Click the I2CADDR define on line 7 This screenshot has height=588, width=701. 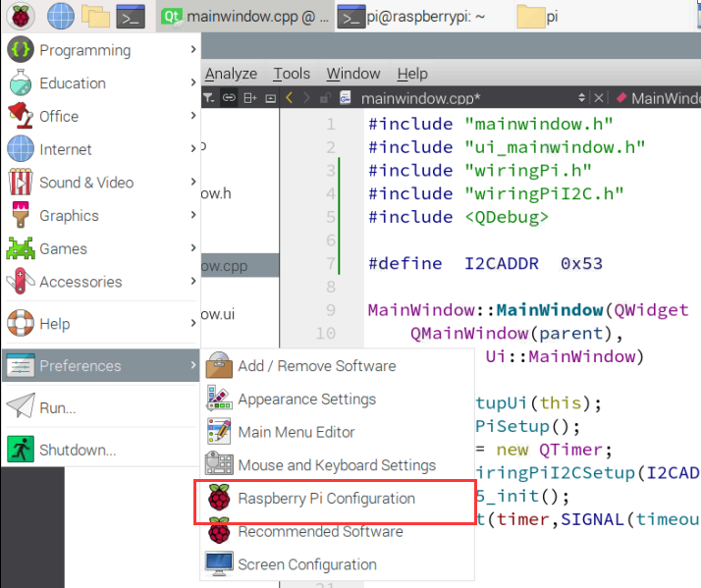click(x=501, y=263)
